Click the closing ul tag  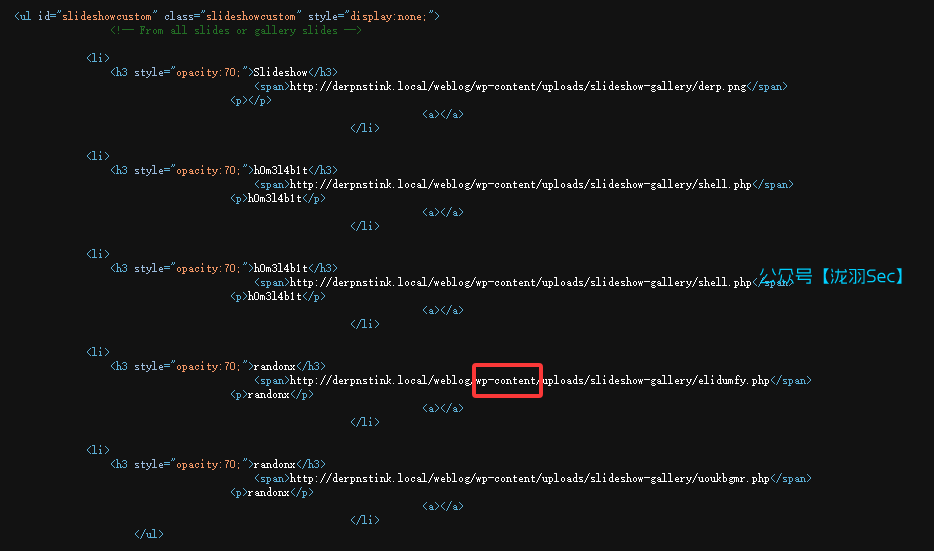[148, 535]
